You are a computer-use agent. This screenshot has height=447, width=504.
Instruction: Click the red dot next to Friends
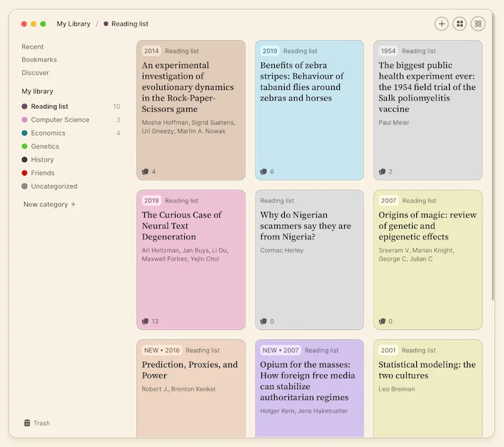click(x=25, y=173)
